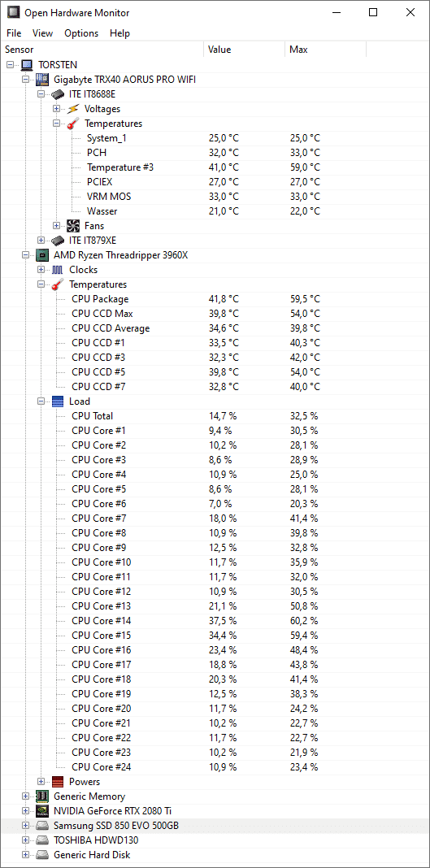The width and height of the screenshot is (430, 868).
Task: Click the Max column header
Action: (x=325, y=50)
